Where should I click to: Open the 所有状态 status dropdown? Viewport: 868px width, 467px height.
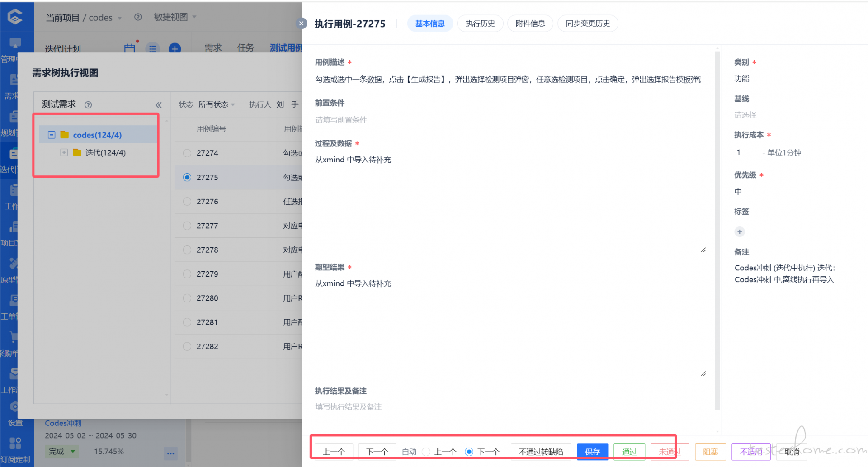click(x=217, y=104)
